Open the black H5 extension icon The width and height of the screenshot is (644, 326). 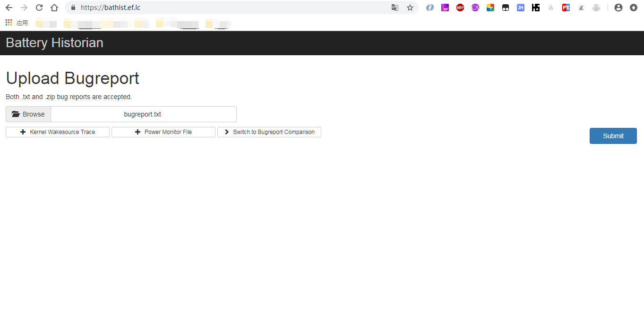536,8
